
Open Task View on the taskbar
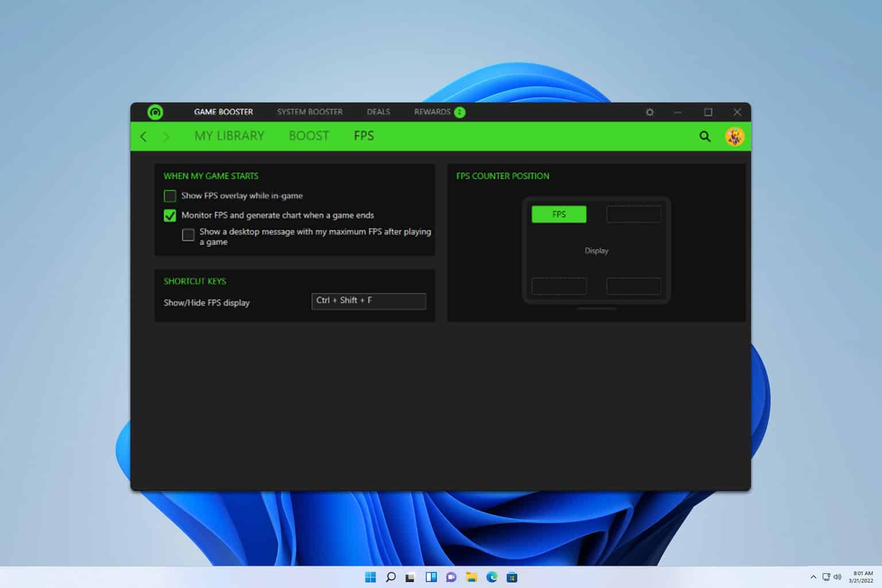coord(410,577)
